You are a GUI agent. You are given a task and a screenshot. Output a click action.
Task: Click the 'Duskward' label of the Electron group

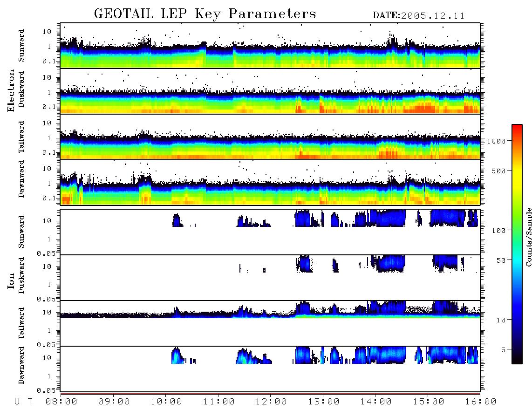[x=21, y=89]
